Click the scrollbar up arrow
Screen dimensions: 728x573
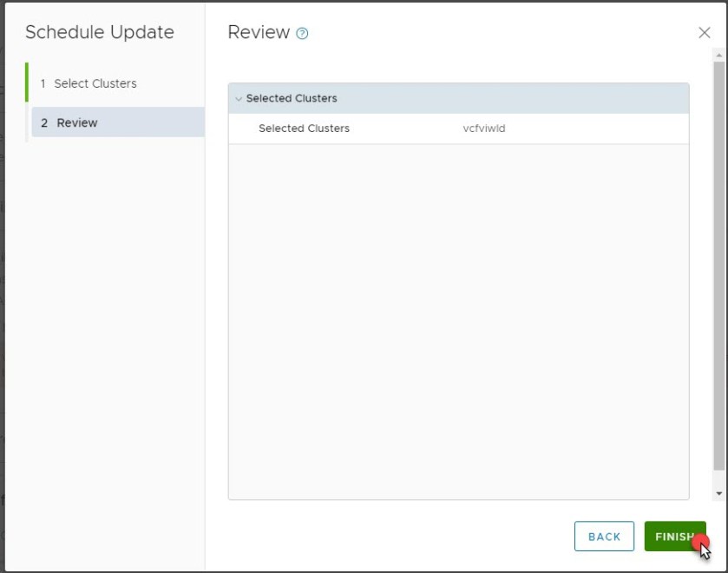tap(718, 54)
